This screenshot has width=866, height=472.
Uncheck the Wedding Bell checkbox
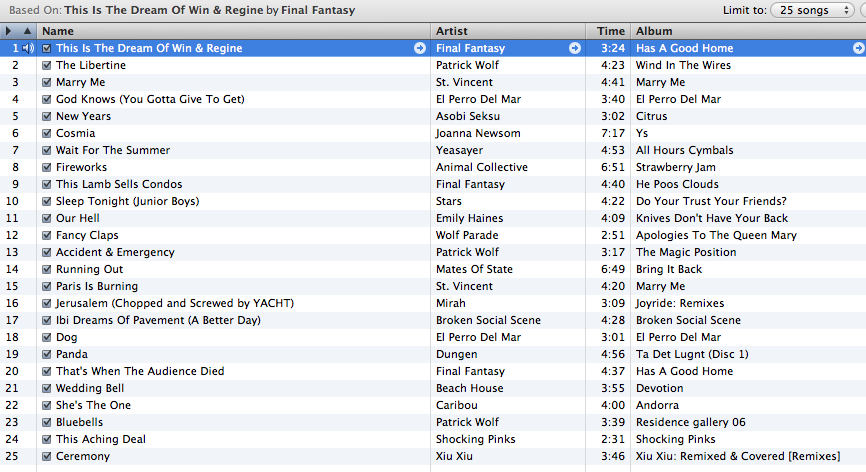(46, 389)
